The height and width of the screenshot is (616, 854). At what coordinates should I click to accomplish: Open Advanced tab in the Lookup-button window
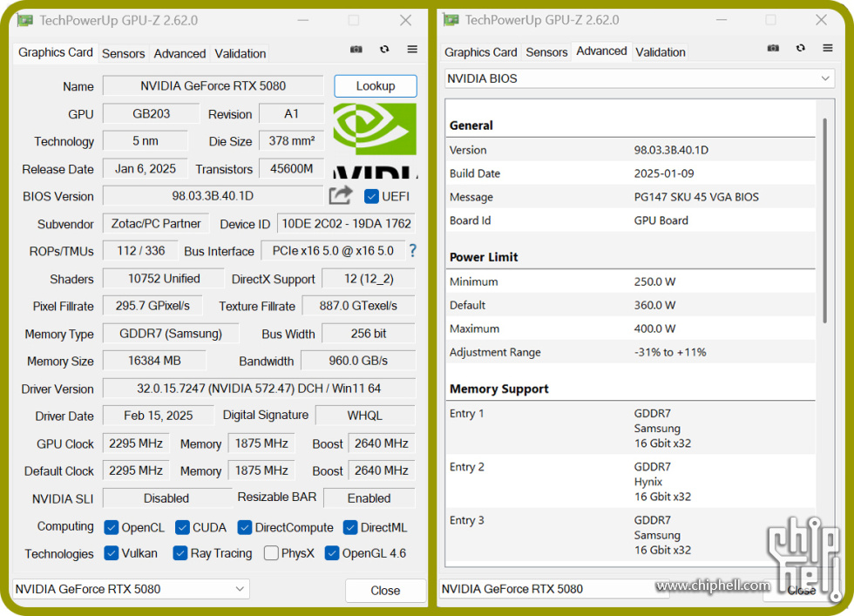pos(180,53)
